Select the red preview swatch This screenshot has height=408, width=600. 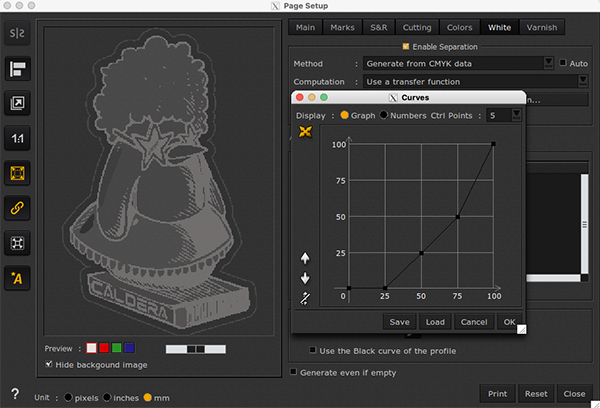[104, 348]
